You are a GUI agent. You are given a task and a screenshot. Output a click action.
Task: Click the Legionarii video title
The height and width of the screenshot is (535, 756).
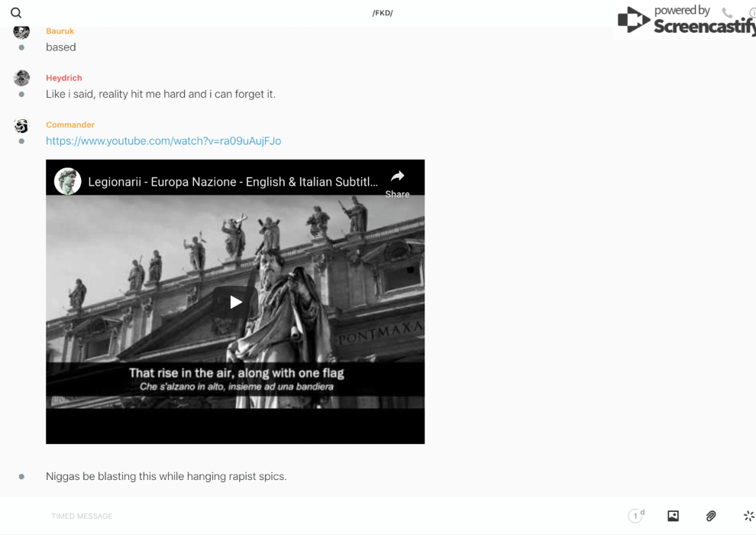pyautogui.click(x=232, y=182)
